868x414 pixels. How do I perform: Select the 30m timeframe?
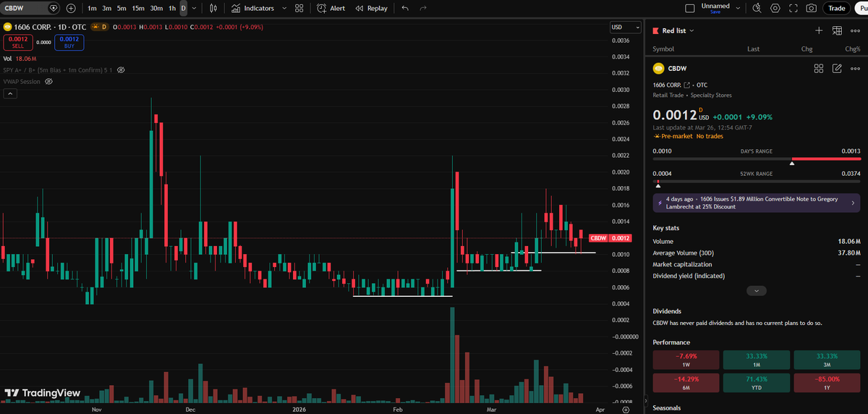point(156,8)
